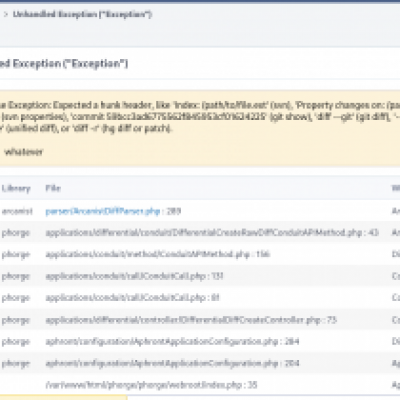Click the File column header
This screenshot has height=400, width=400.
(x=53, y=188)
